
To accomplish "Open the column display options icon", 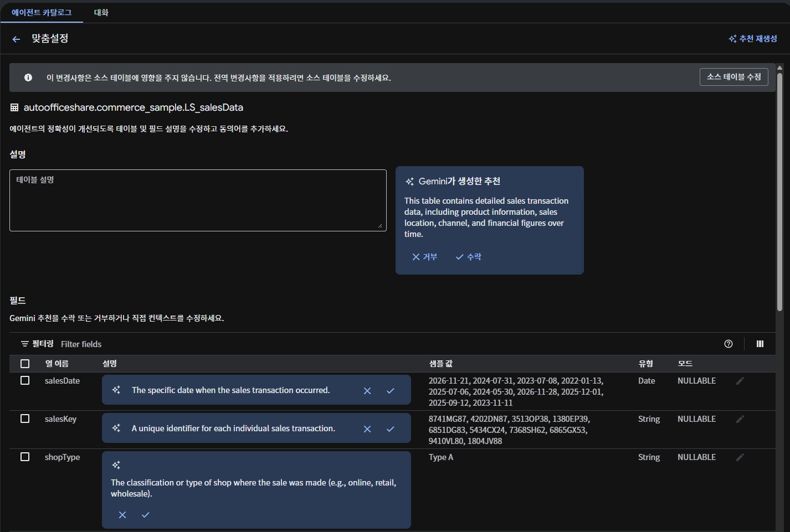I will (x=760, y=344).
